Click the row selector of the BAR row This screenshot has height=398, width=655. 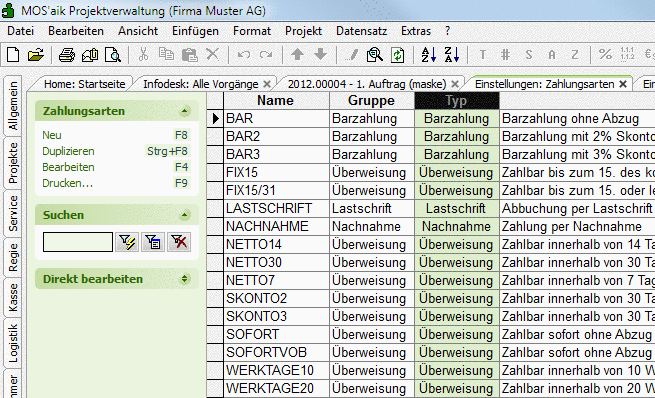pos(215,119)
